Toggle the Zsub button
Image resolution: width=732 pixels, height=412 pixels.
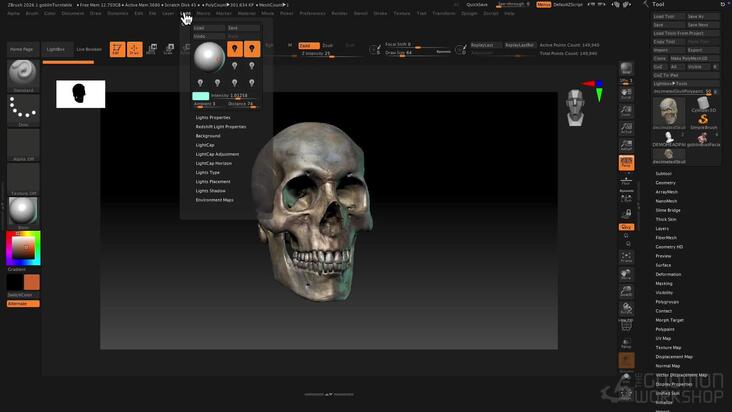[328, 46]
